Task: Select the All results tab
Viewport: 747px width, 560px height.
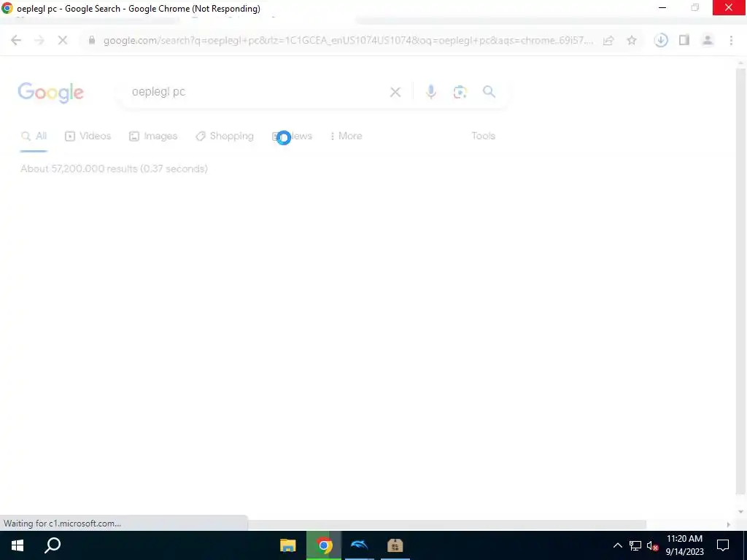Action: coord(34,136)
